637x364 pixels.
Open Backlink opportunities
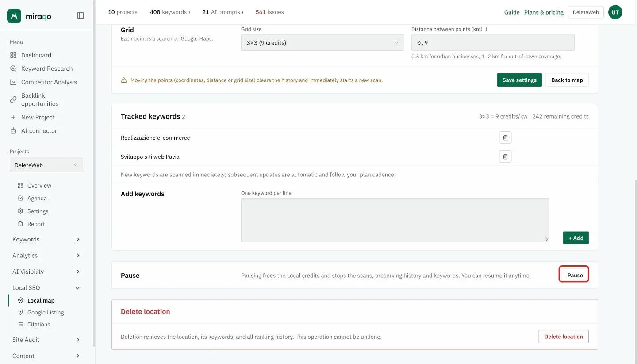tap(40, 100)
